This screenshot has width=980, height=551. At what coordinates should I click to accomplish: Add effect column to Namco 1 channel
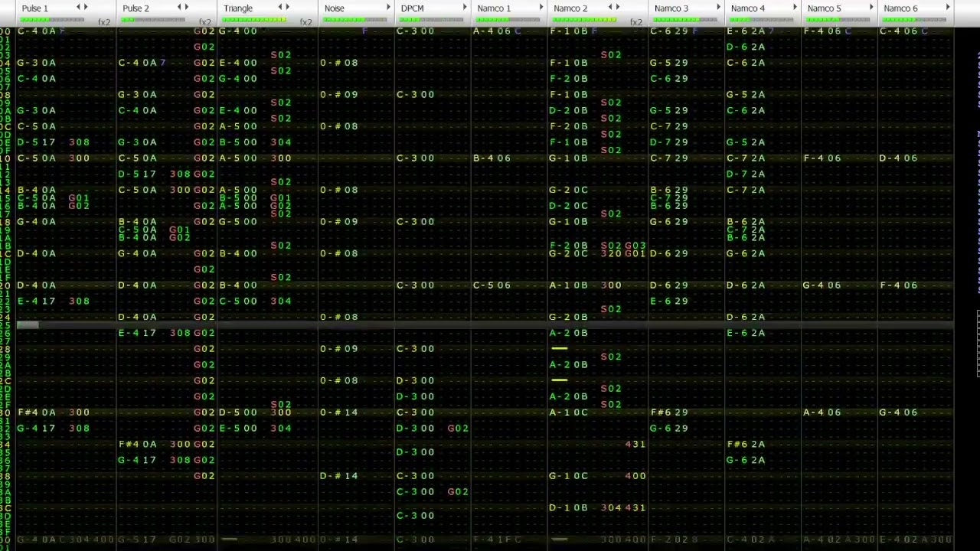coord(541,8)
